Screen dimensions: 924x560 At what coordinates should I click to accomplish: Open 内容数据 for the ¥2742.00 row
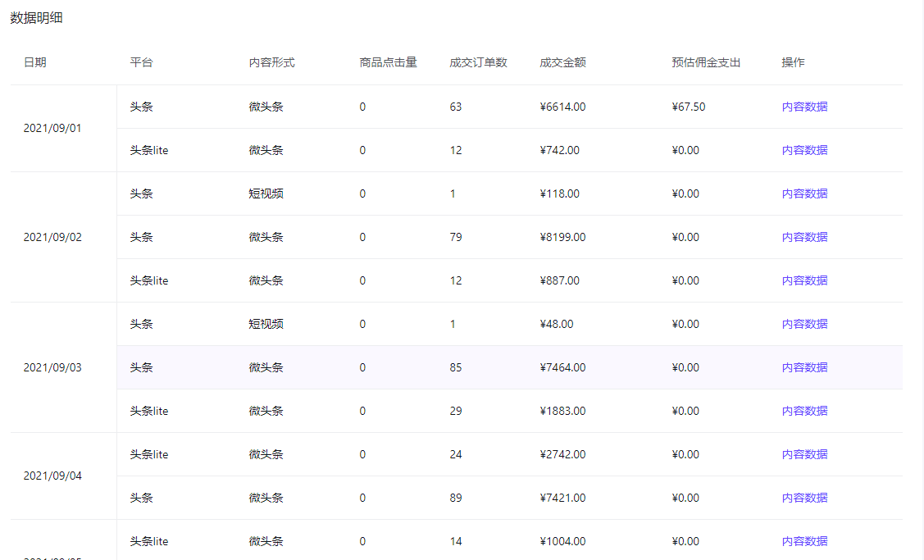tap(804, 454)
